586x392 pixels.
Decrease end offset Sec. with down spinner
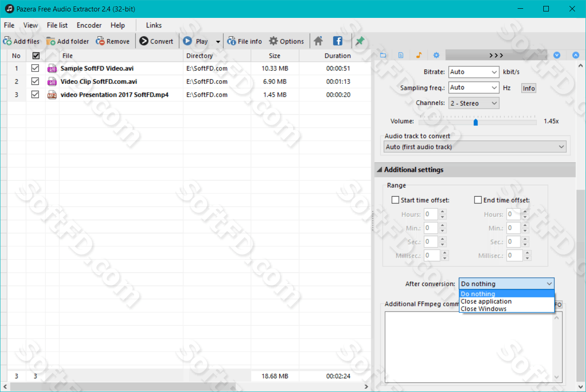tap(525, 244)
